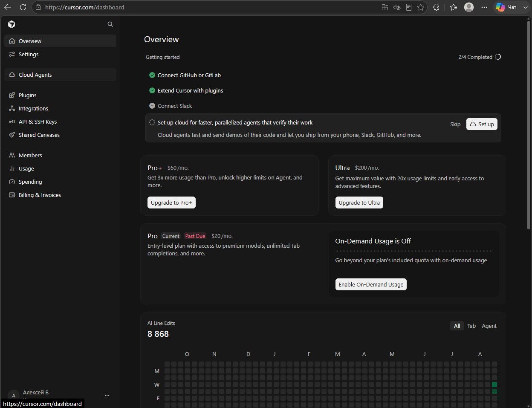
Task: Open the sidebar search magnifier icon
Action: tap(110, 24)
